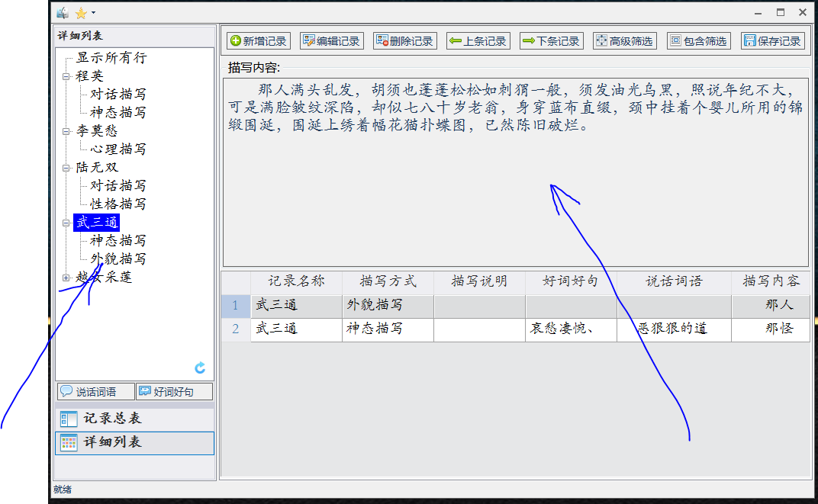
Task: Click the 编辑记录 edit record button
Action: click(x=332, y=40)
